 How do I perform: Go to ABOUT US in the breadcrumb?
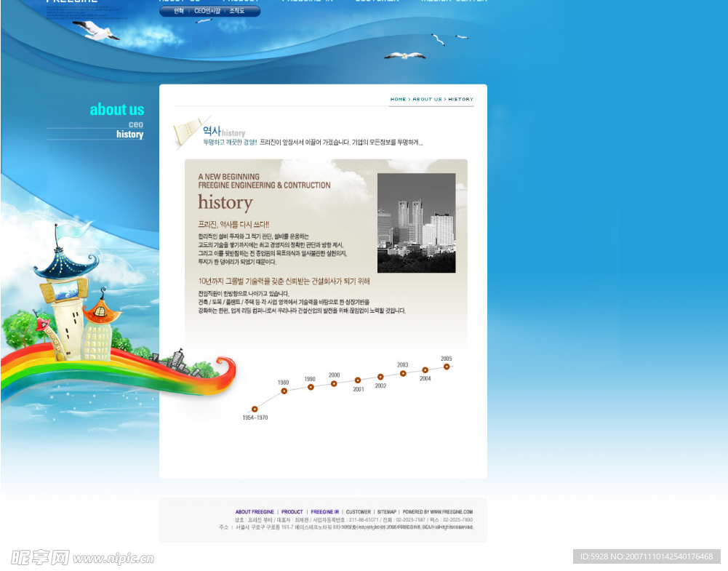(427, 100)
